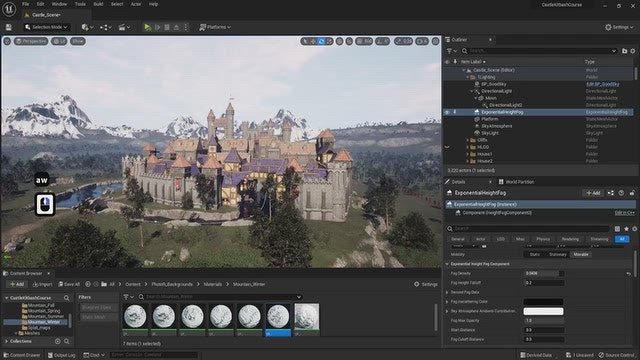Set Mobility to Stationary
640x360 pixels.
point(558,254)
